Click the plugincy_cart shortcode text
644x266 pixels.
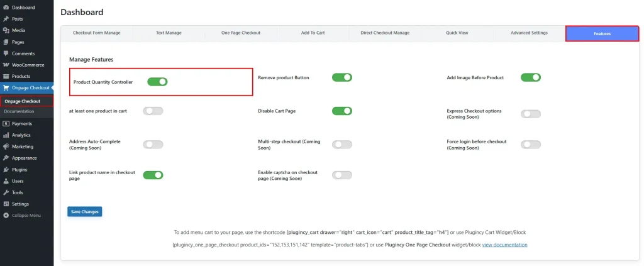tap(367, 232)
